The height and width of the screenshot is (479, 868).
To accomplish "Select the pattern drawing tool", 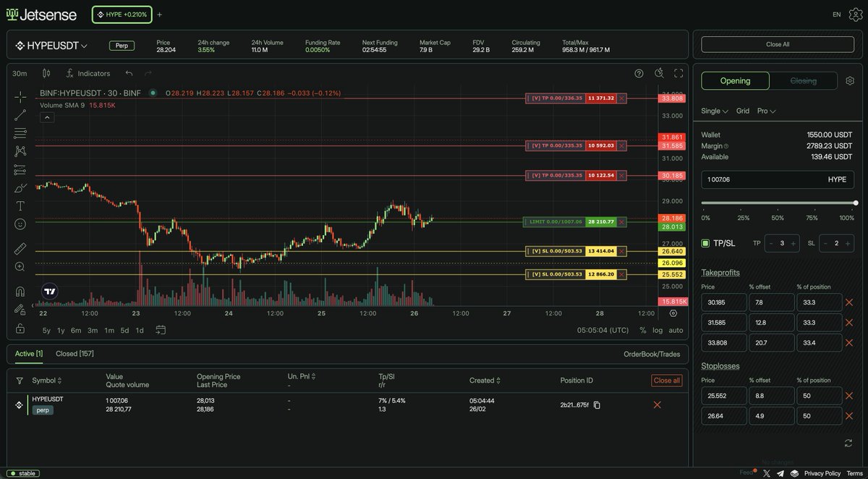I will (20, 151).
